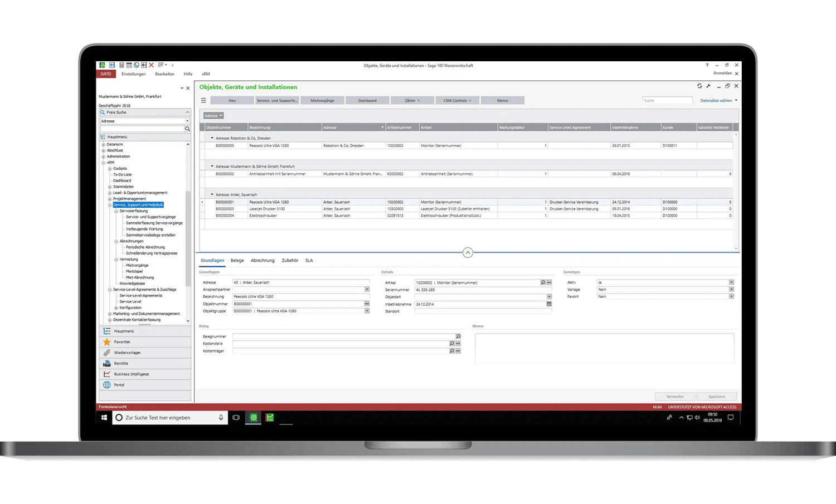
Task: Click the search icon next to Belegnummer
Action: pos(458,337)
